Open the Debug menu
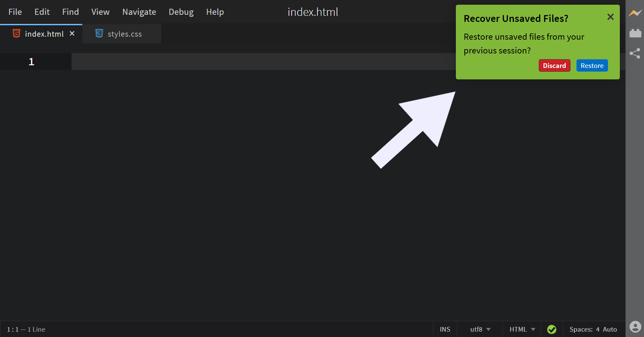The image size is (644, 337). point(181,12)
